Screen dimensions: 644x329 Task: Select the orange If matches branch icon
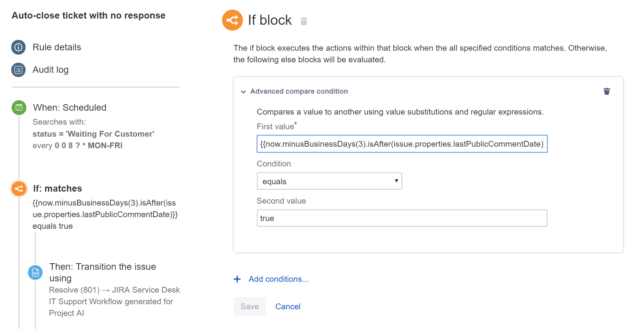[19, 188]
